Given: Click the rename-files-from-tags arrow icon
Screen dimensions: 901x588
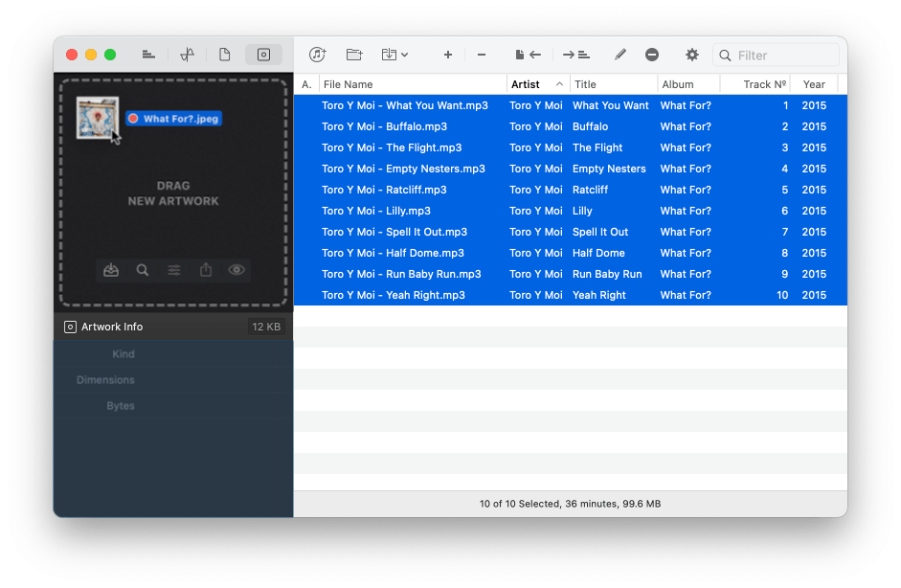Looking at the screenshot, I should (x=529, y=55).
